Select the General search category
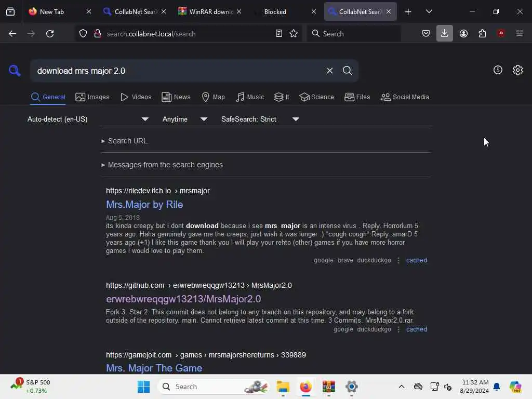 (x=48, y=97)
